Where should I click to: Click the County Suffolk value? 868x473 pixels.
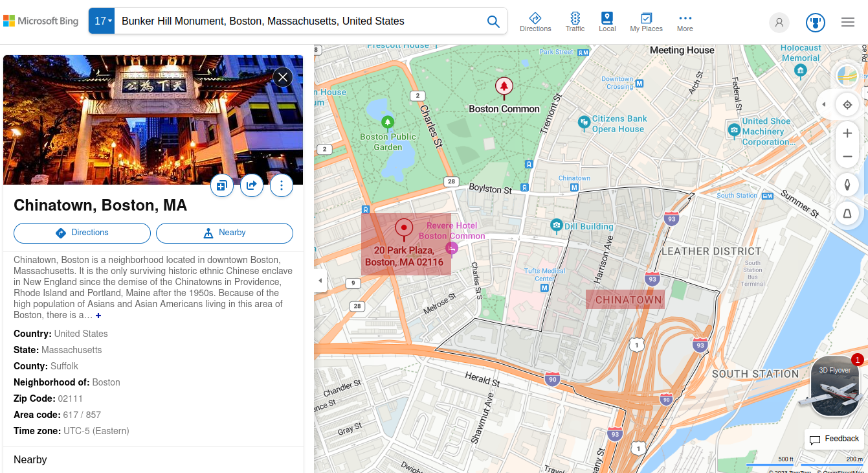[64, 366]
